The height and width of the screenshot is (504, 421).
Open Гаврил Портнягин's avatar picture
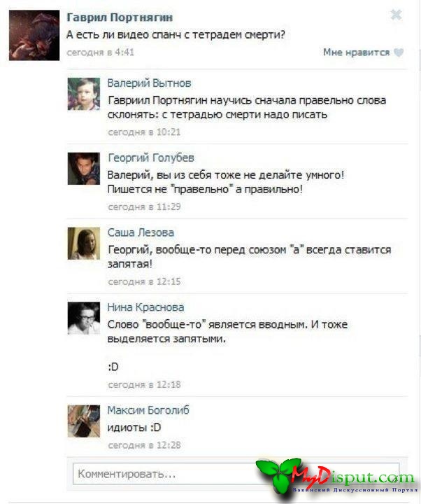(34, 36)
